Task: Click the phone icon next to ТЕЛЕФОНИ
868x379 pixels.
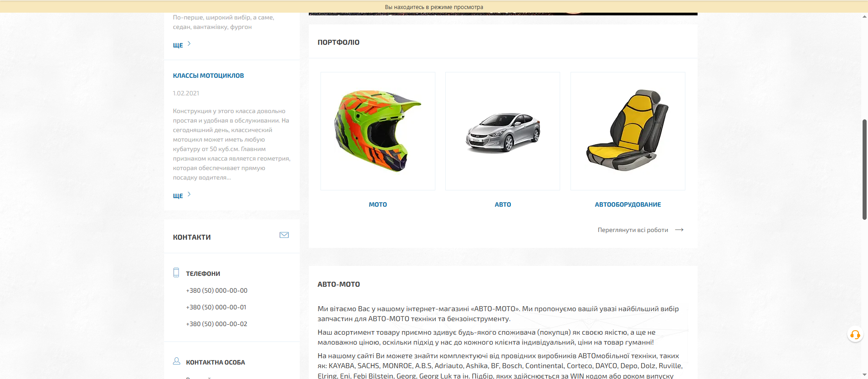Action: (x=176, y=273)
